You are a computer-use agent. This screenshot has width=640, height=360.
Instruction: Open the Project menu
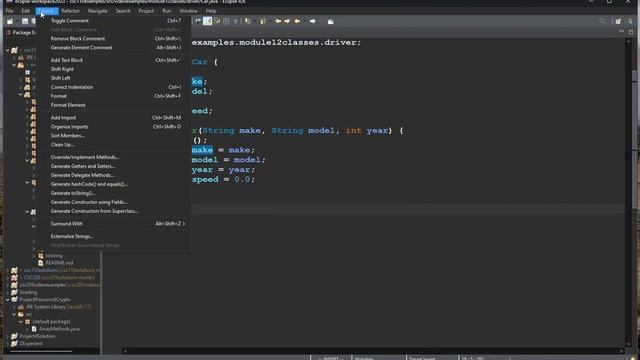coord(146,11)
